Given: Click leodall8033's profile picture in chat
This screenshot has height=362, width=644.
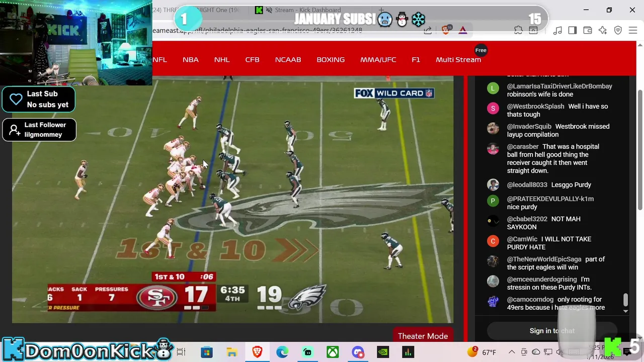Looking at the screenshot, I should [493, 185].
